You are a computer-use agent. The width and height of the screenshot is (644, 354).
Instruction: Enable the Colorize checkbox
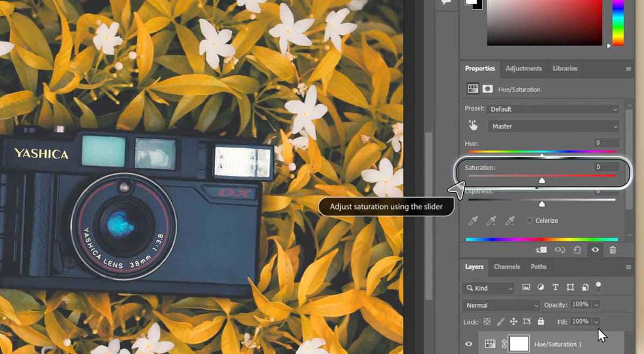(530, 220)
